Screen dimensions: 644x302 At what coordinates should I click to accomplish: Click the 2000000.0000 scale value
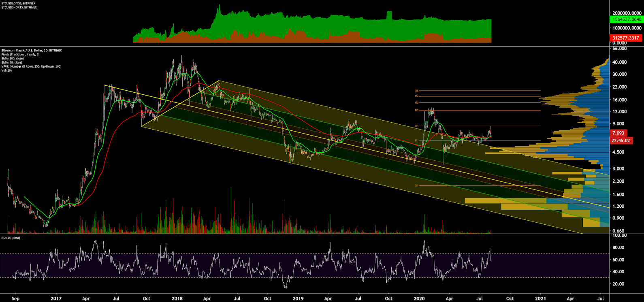(x=627, y=13)
